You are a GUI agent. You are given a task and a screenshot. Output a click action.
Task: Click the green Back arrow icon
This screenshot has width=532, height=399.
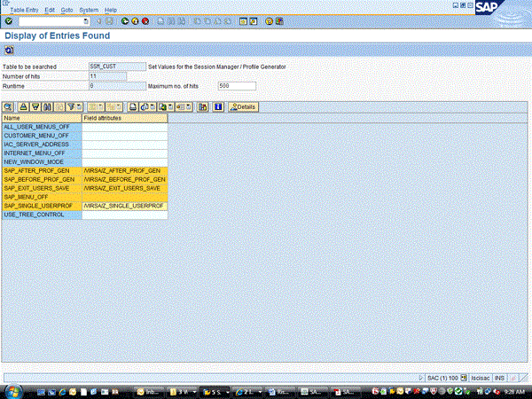tap(125, 20)
